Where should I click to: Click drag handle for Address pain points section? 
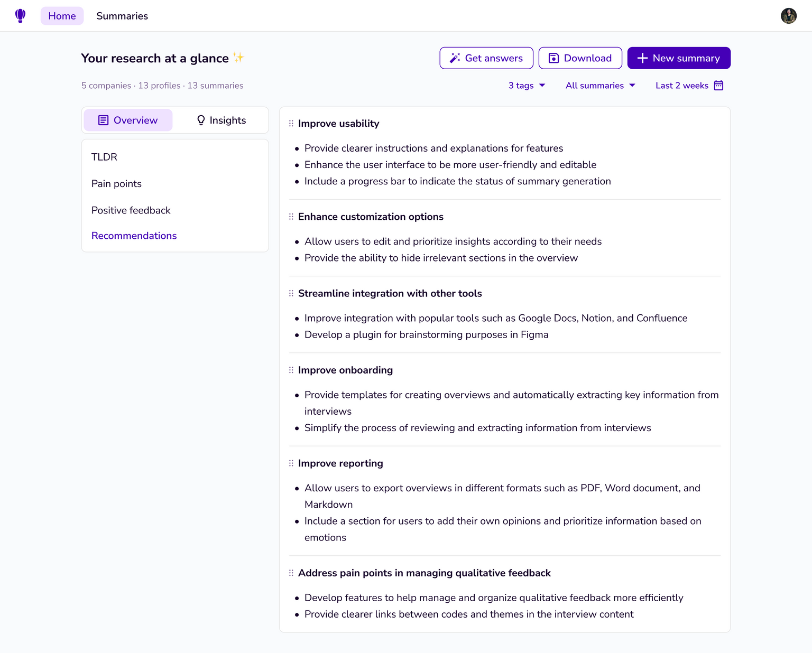pos(291,573)
